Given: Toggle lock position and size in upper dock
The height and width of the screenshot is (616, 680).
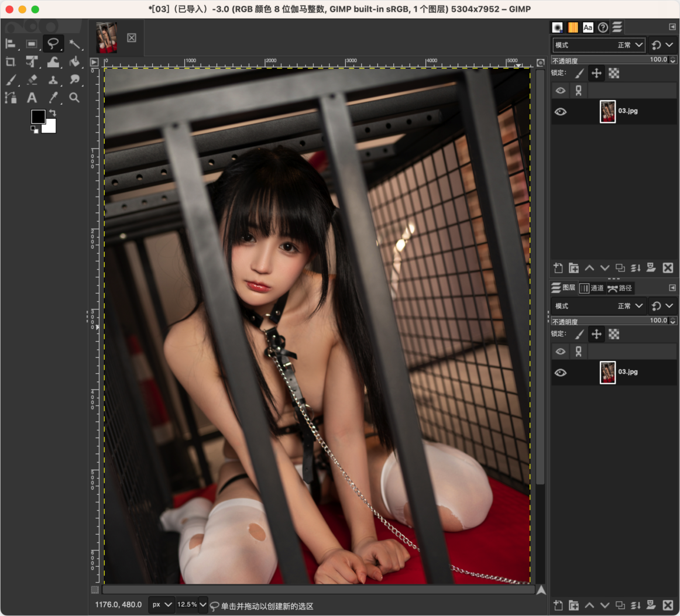Looking at the screenshot, I should point(597,73).
